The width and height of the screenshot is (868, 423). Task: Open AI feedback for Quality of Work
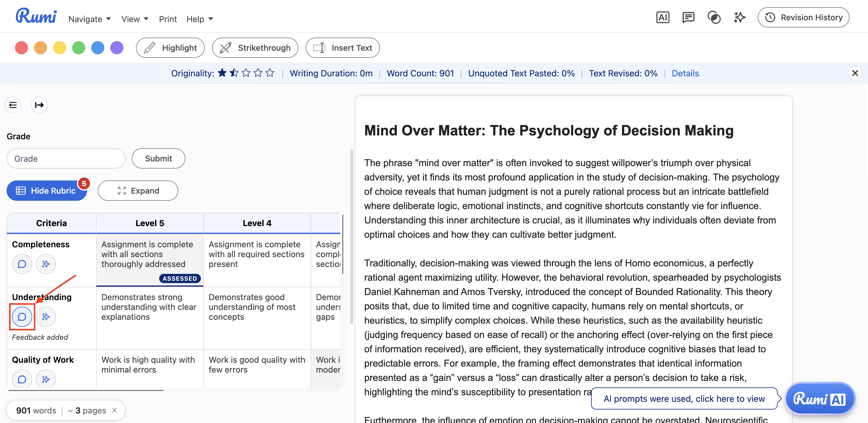tap(46, 379)
